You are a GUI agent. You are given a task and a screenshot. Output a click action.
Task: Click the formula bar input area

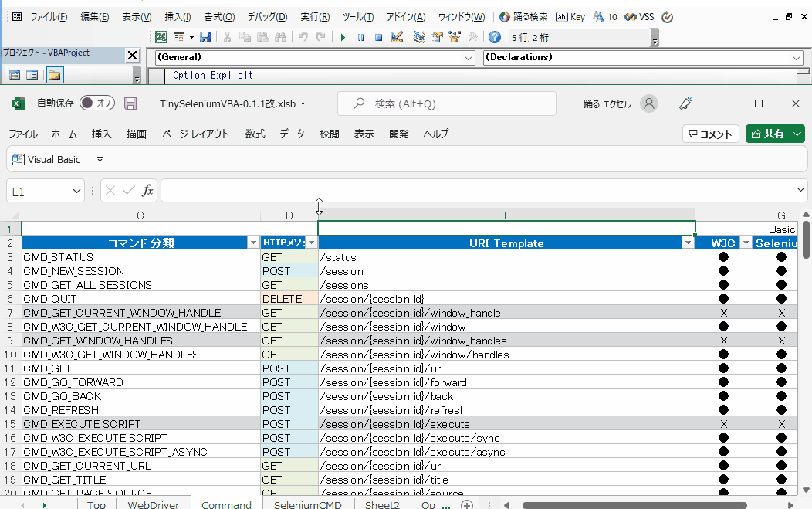coord(476,191)
